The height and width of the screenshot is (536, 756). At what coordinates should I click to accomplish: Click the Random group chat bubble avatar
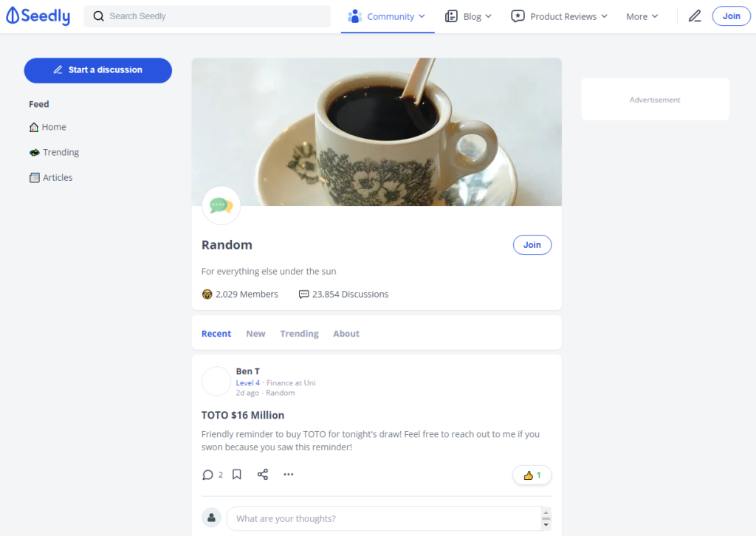coord(221,206)
